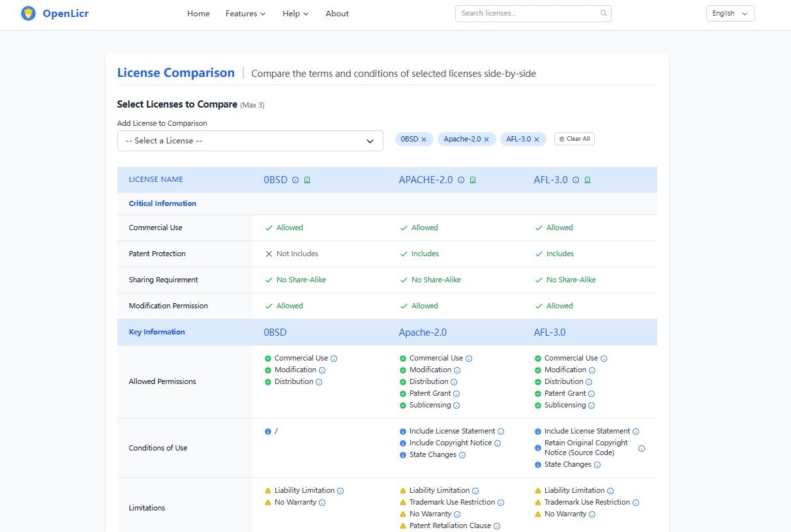Open the AFL-3.0 license name link in the header row
The width and height of the screenshot is (791, 532).
click(551, 180)
